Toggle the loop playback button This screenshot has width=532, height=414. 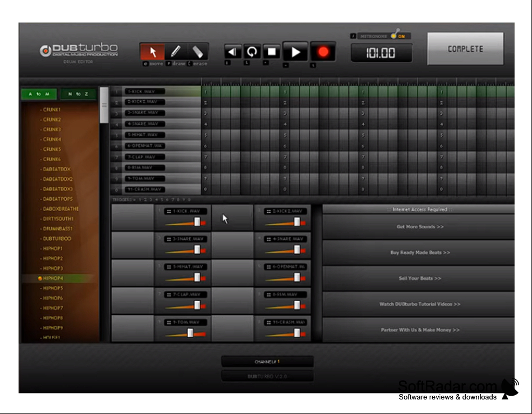coord(252,52)
